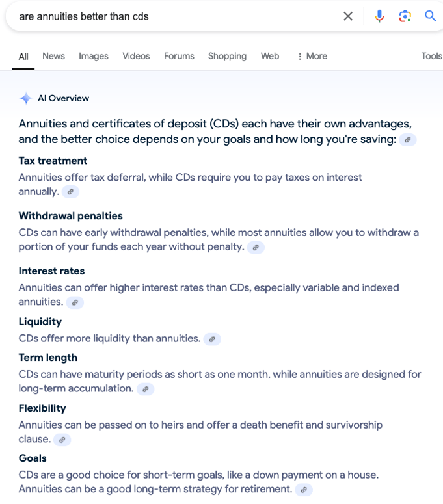Open source link icon under Interest rates
Image resolution: width=443 pixels, height=504 pixels.
pyautogui.click(x=75, y=302)
